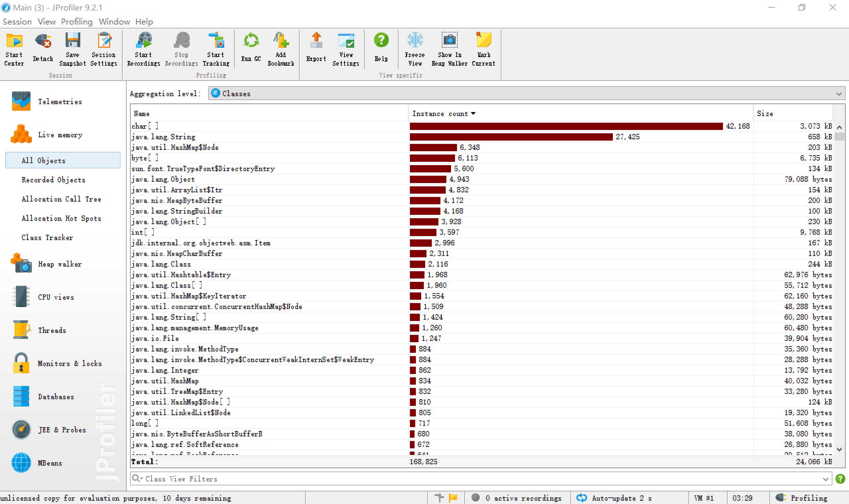
Task: Click the Heap Walker panel icon
Action: click(21, 264)
